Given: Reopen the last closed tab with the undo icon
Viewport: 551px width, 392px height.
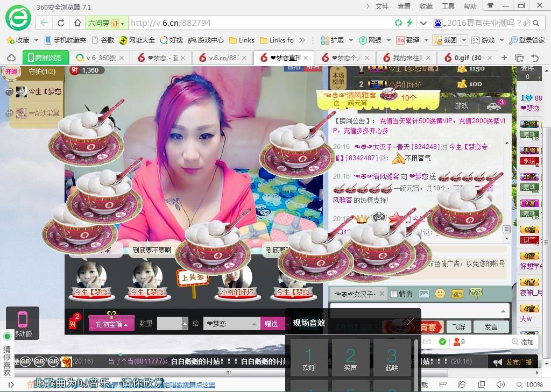Looking at the screenshot, I should coord(534,58).
